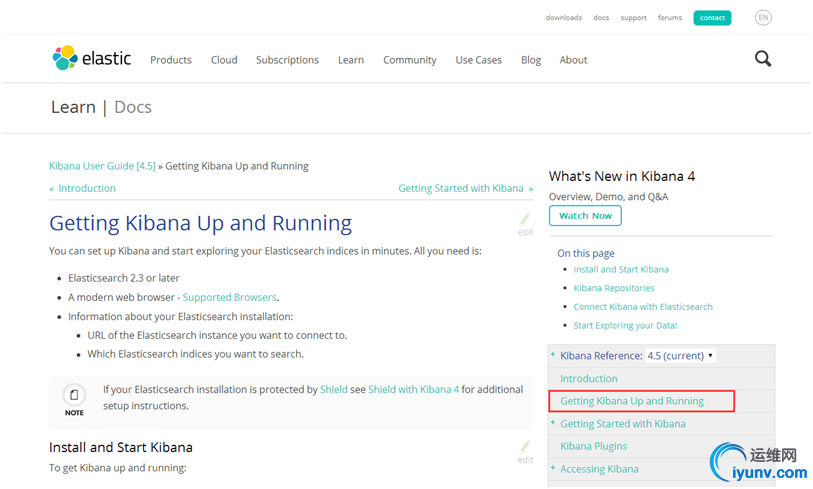Click the elastic logo
The width and height of the screenshot is (813, 489).
[x=92, y=58]
